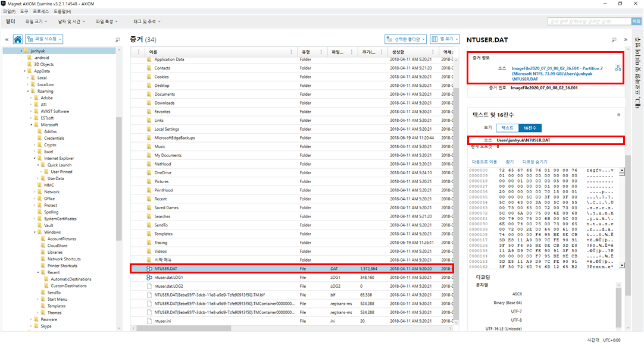Select Network Shortcuts in folder tree
Screen dimensions: 644x349
tap(64, 259)
